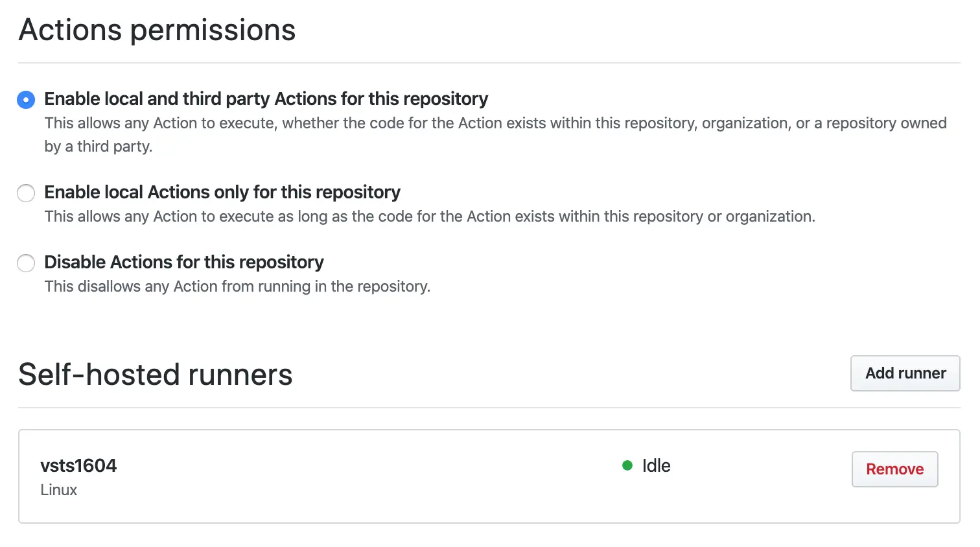Viewport: 980px width, 547px height.
Task: Click the empty radio circle for Disable Actions
Action: (x=26, y=263)
